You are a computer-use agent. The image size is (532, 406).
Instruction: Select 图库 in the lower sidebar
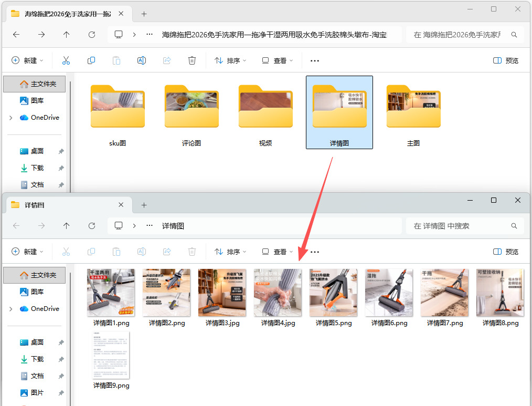click(37, 292)
